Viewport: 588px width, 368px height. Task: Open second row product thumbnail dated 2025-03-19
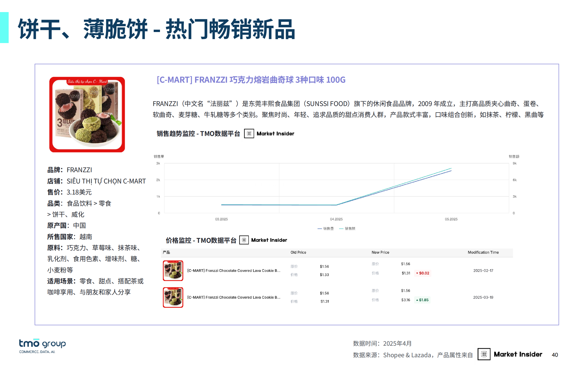tap(173, 297)
